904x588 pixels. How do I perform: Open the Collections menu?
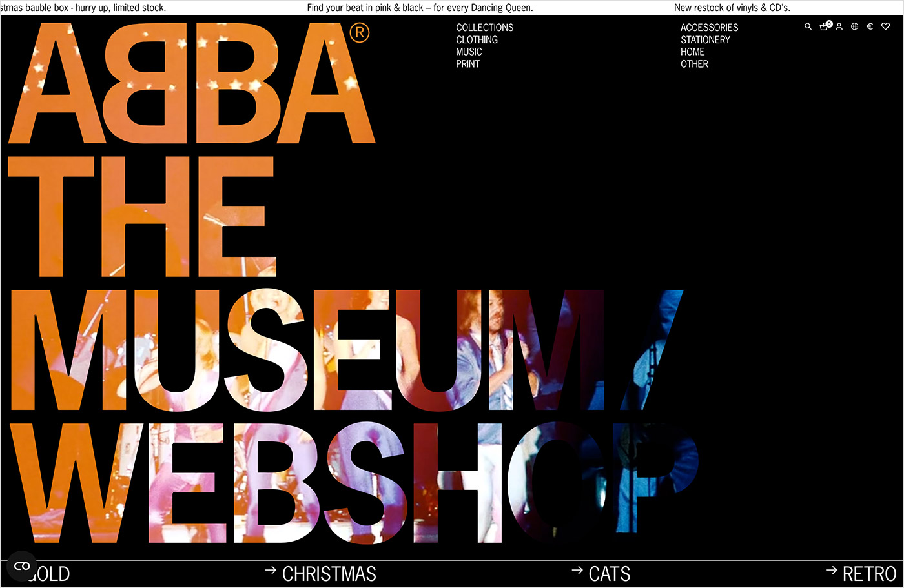485,28
